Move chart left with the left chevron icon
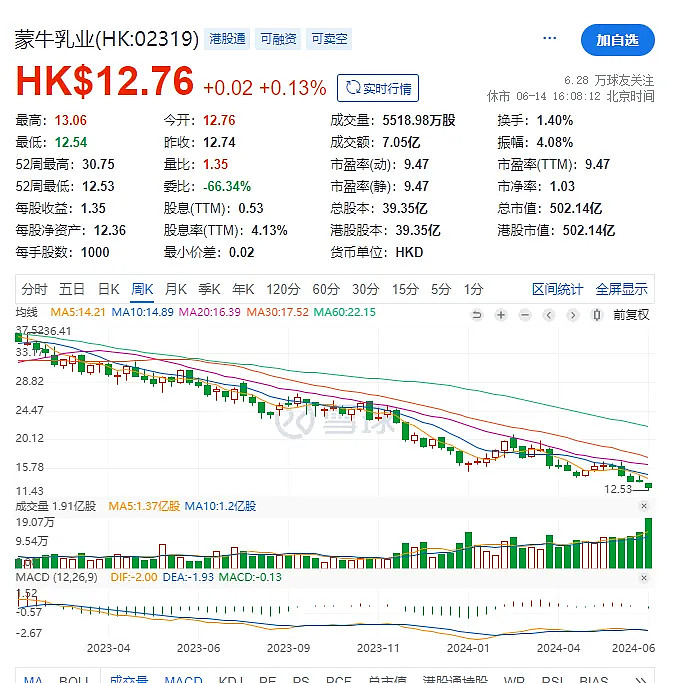Screen dimensions: 682x683 click(549, 314)
